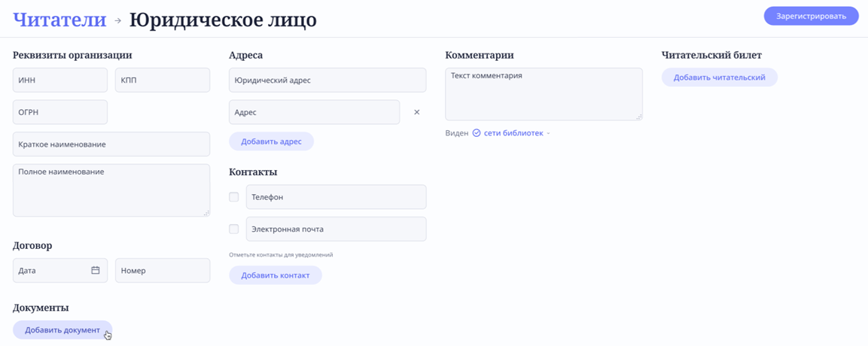Click the Договор section heading
This screenshot has height=346, width=868.
[x=32, y=245]
